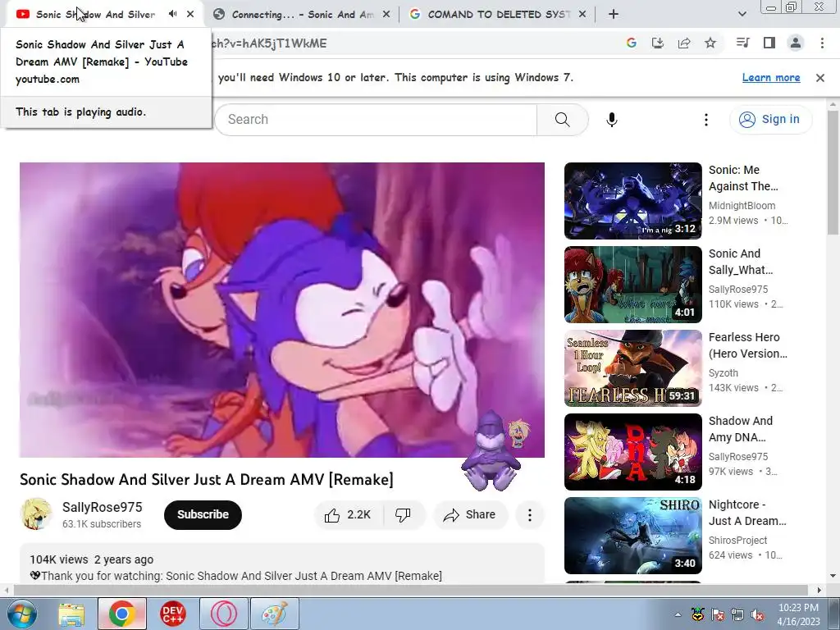
Task: Click the Sign in button
Action: 770,120
